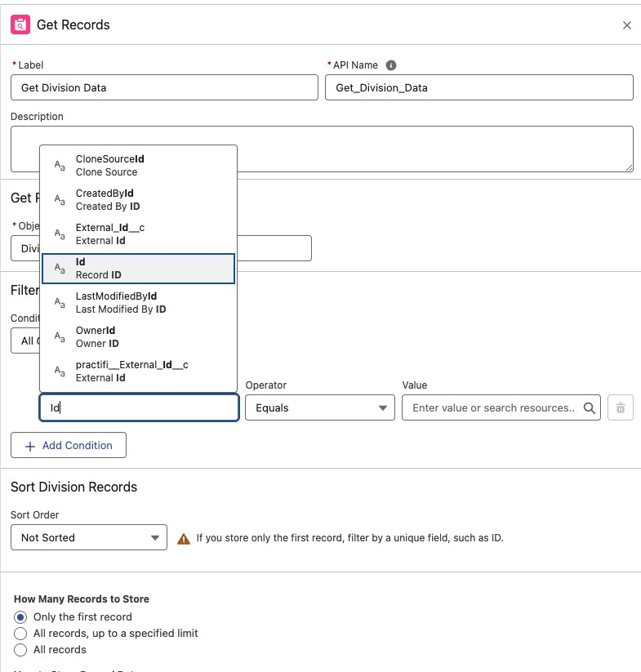Screen dimensions: 641x672
Task: Click the Id field search combobox
Action: [x=139, y=407]
